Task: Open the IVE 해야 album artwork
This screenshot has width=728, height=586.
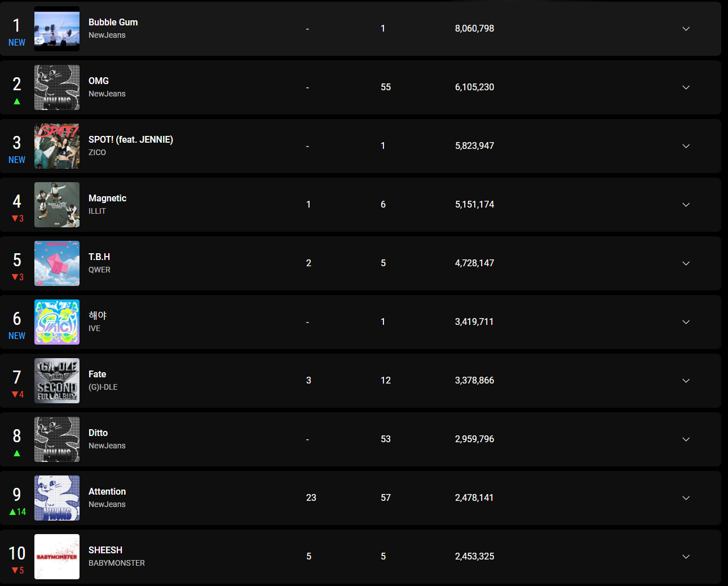Action: pyautogui.click(x=57, y=322)
